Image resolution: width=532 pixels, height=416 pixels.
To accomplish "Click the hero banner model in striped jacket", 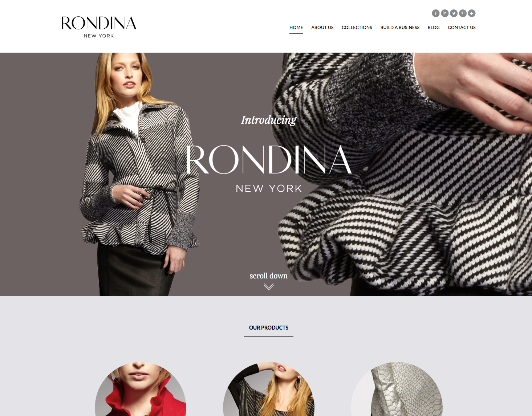I will coord(140,174).
